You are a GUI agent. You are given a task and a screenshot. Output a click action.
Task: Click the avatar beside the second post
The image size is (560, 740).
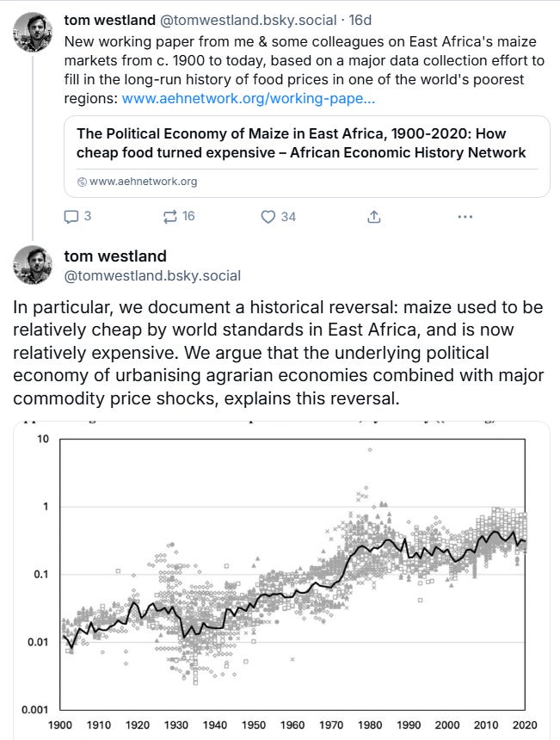tap(34, 264)
